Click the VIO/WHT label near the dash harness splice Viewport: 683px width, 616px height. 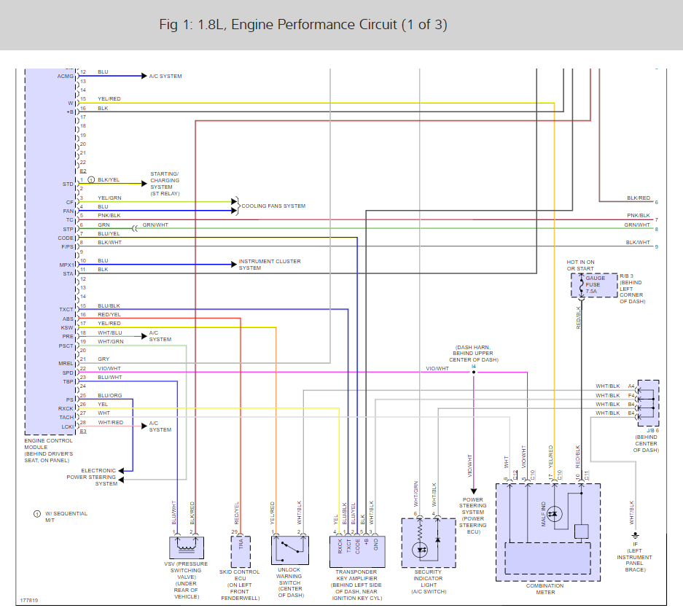(437, 369)
